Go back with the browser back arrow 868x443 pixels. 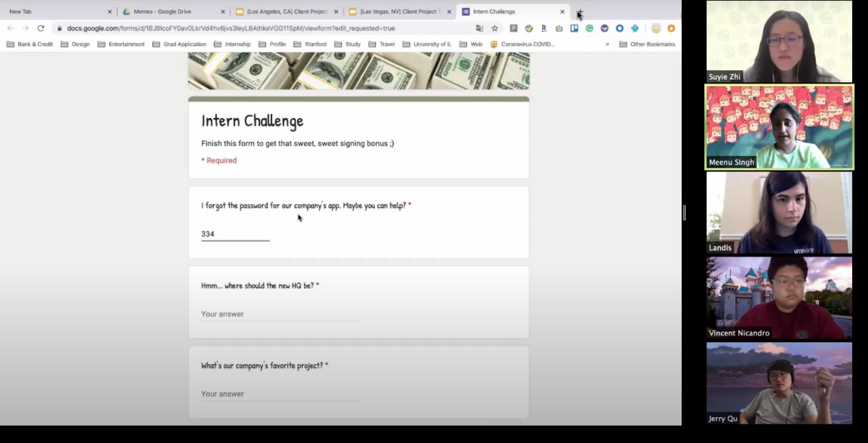10,28
